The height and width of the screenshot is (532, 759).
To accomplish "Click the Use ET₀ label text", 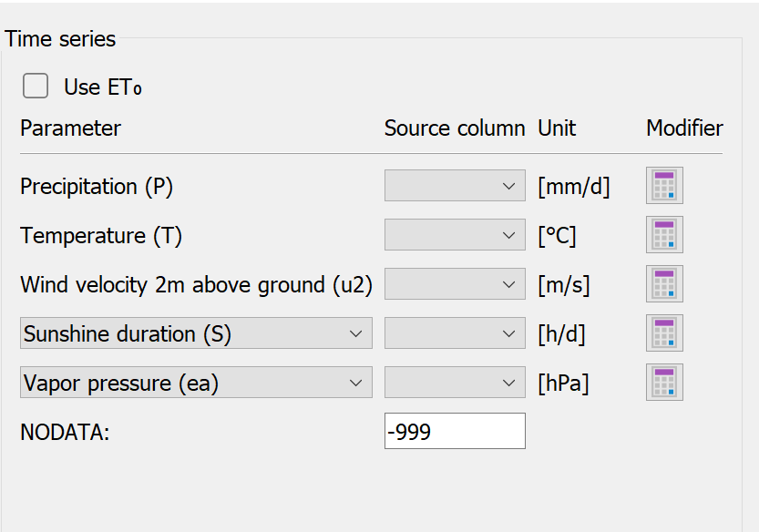I will coord(103,87).
